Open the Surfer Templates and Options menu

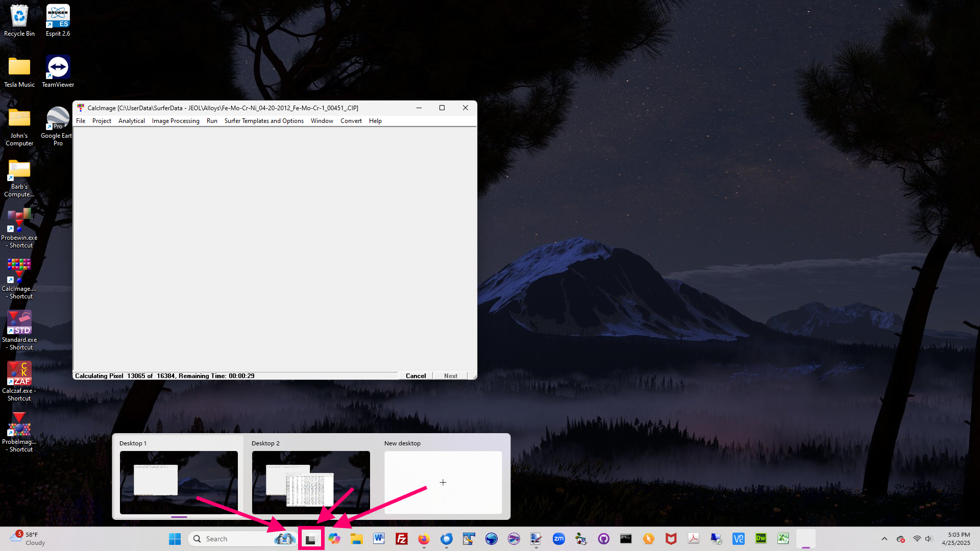(264, 121)
